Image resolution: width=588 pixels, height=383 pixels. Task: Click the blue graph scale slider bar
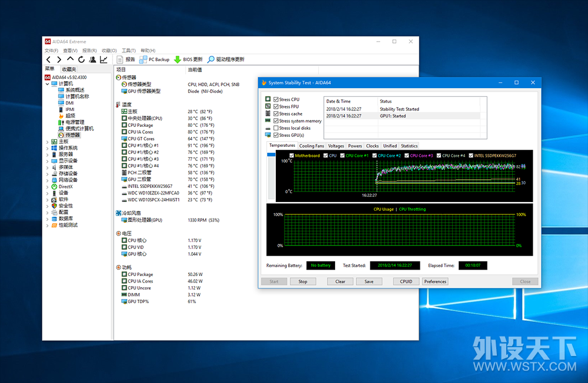(x=271, y=154)
